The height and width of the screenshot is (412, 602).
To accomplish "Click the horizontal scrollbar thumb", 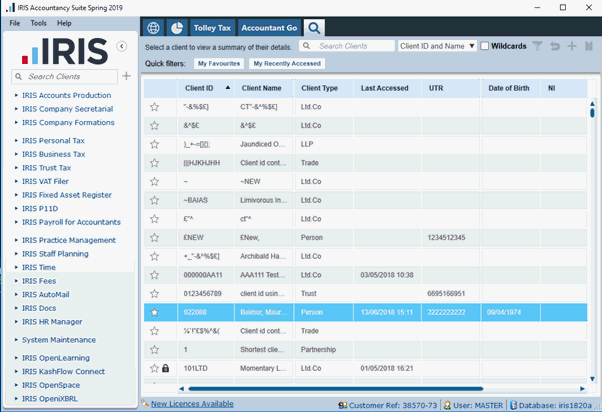I will (336, 389).
